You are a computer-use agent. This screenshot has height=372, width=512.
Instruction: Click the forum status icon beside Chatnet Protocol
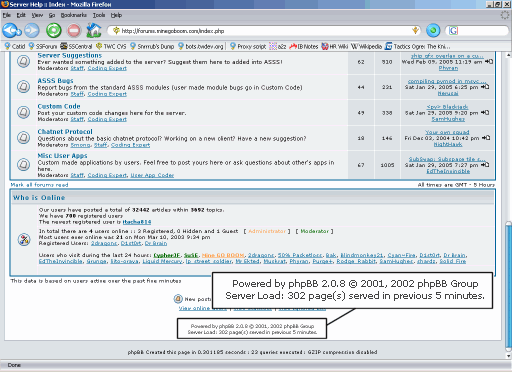click(x=23, y=137)
